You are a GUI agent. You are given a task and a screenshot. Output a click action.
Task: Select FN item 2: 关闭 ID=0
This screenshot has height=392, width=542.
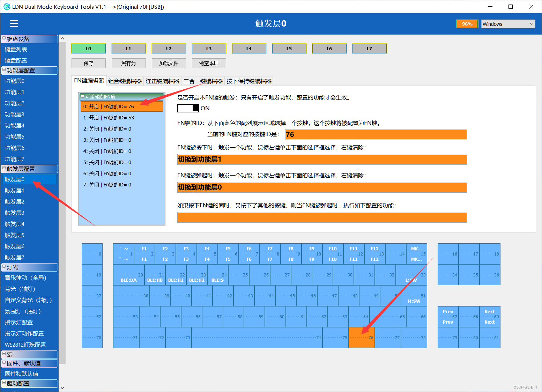(122, 129)
